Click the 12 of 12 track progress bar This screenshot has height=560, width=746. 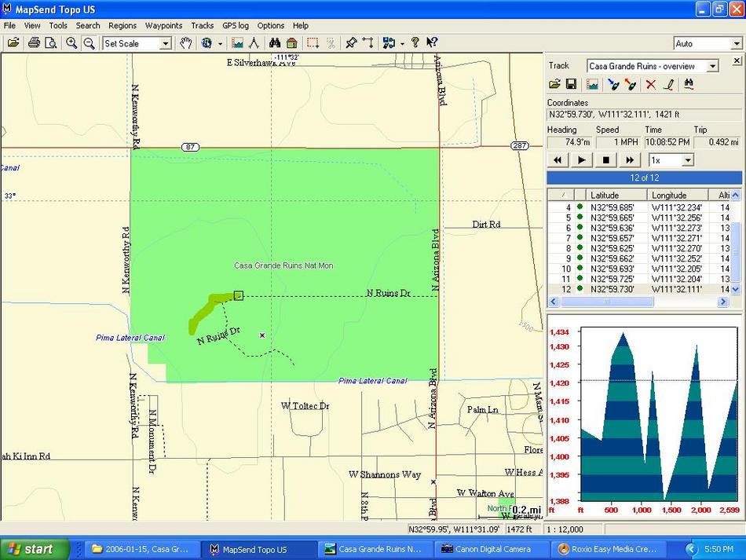tap(644, 178)
